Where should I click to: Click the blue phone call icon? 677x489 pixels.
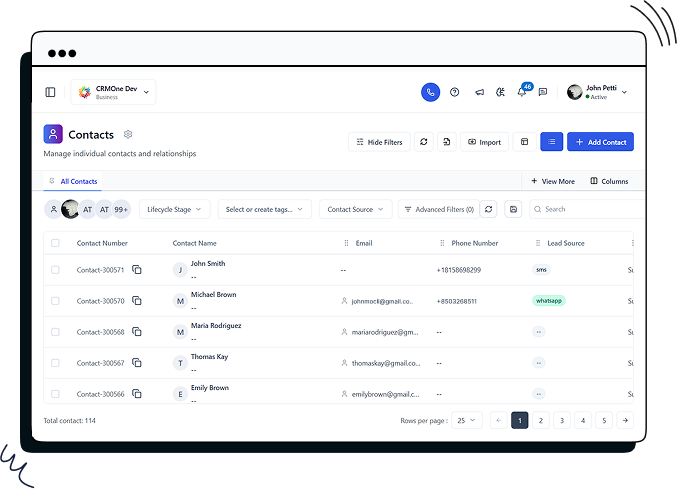point(430,92)
